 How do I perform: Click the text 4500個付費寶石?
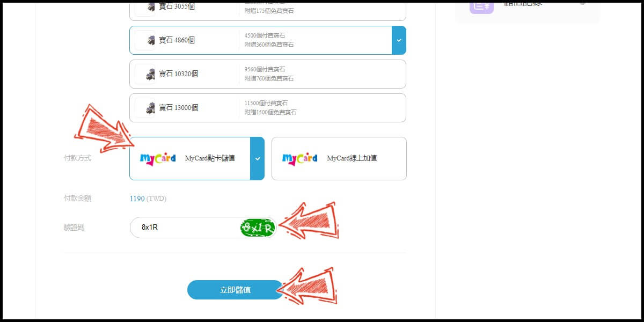click(x=265, y=36)
